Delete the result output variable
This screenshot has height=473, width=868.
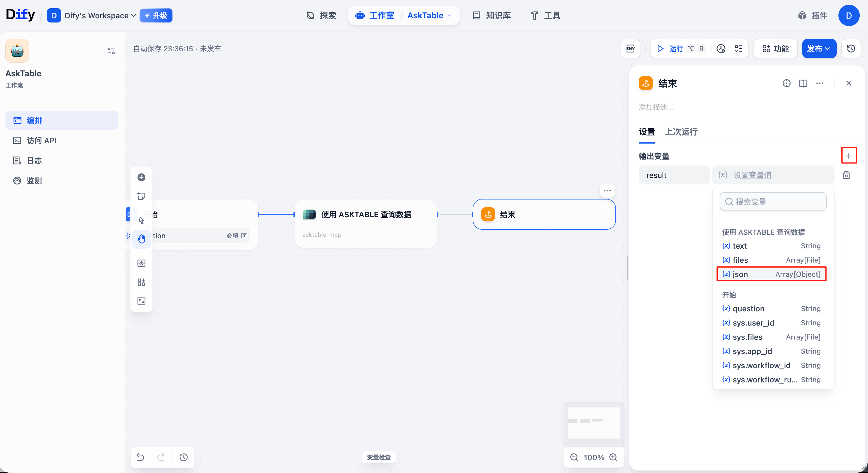coord(846,175)
